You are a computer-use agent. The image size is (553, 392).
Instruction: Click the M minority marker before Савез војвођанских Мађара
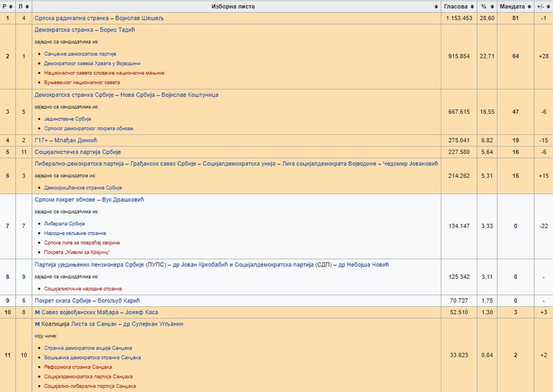click(37, 312)
